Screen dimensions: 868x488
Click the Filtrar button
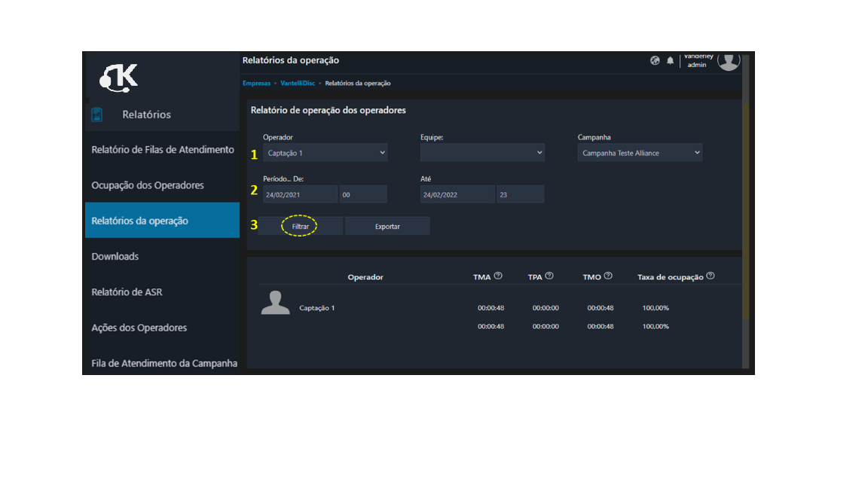tap(300, 226)
